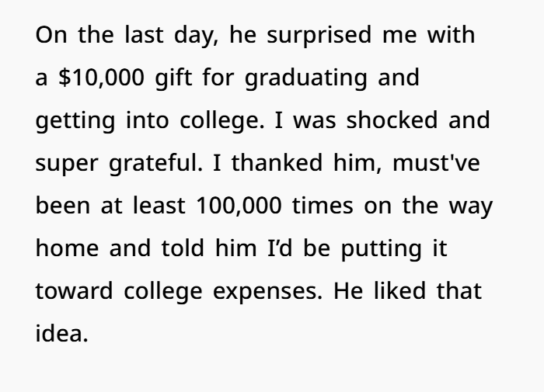Click the word 'thanked'
Image resolution: width=544 pixels, height=392 pixels.
tap(277, 162)
